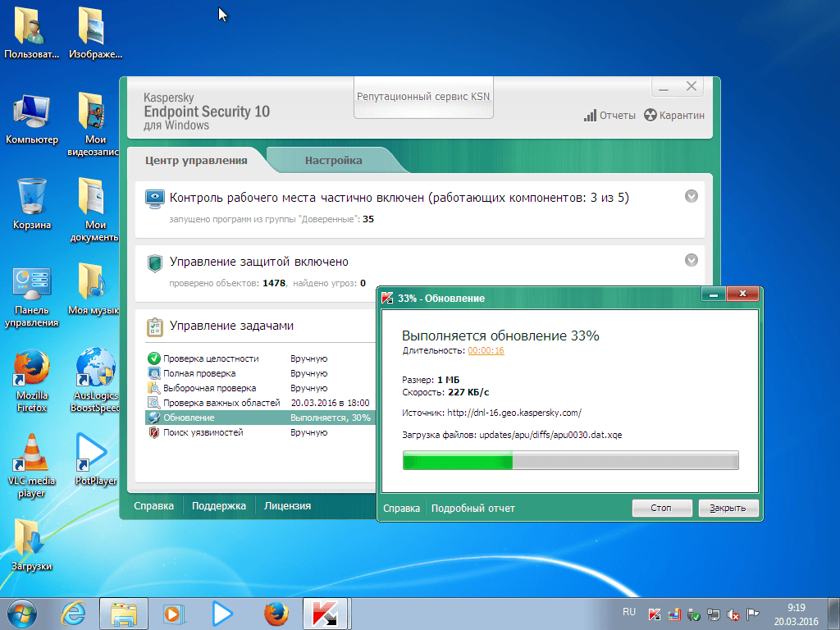Click Kaspersky logo in update dialog title
Viewport: 840px width, 630px height.
point(387,299)
